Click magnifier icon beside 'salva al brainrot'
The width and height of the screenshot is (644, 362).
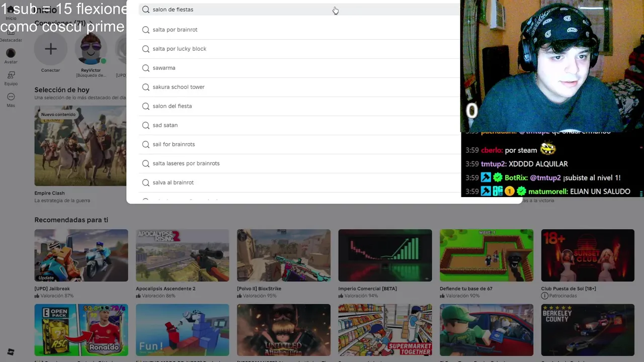tap(146, 183)
